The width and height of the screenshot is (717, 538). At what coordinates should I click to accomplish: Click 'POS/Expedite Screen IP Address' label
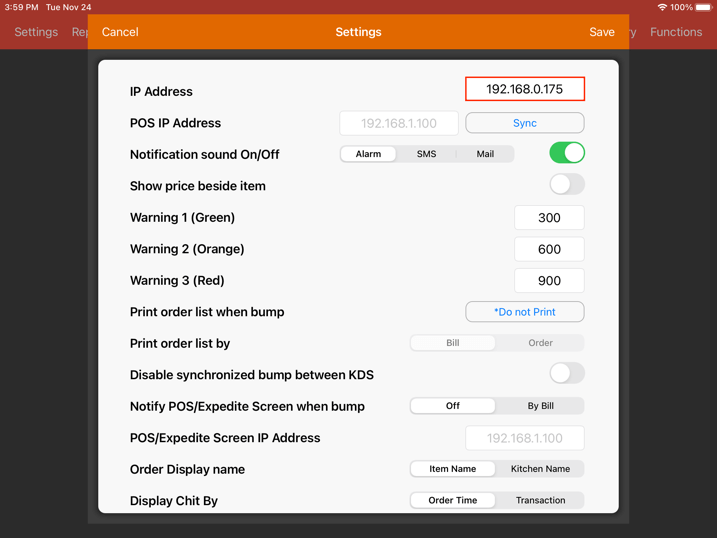coord(225,438)
